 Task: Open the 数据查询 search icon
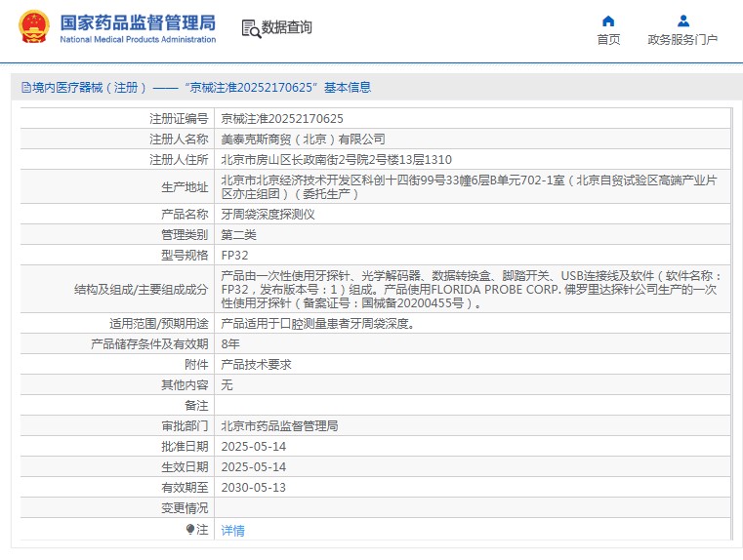(251, 28)
